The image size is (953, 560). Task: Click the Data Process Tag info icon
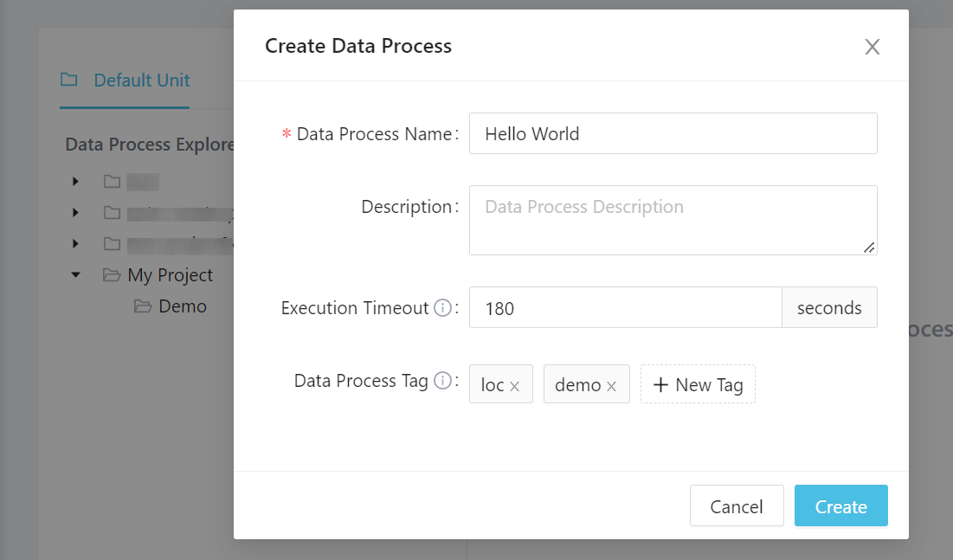point(442,381)
